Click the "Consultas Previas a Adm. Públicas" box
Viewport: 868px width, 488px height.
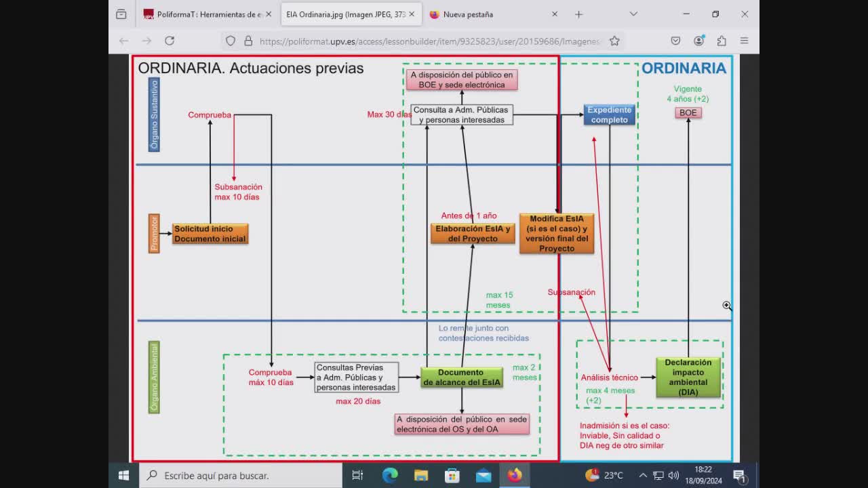coord(357,378)
